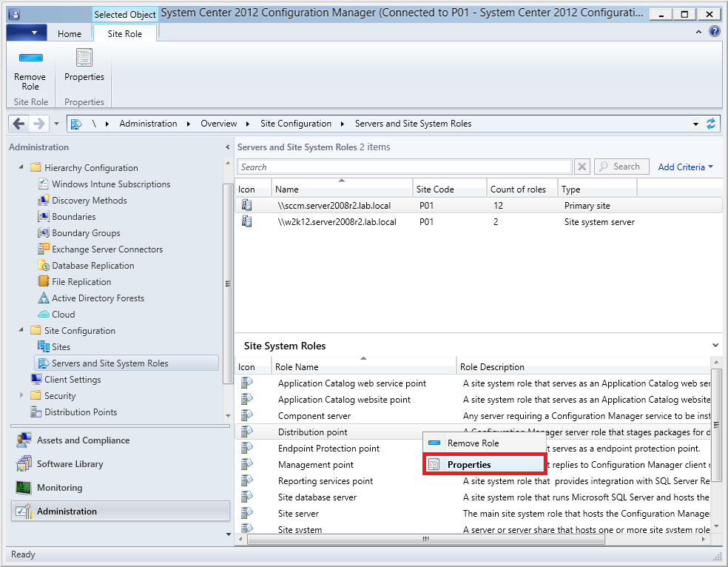Viewport: 728px width, 567px height.
Task: Select the Site Role ribbon tab
Action: tap(125, 34)
